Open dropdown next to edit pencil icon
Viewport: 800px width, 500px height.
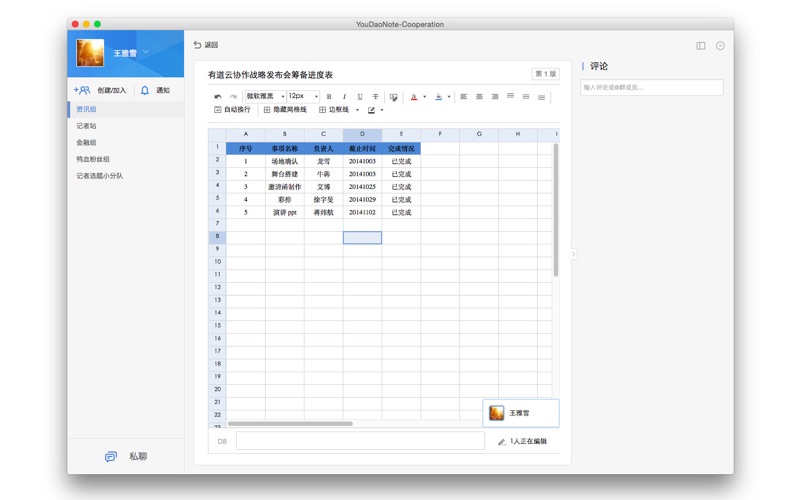point(382,110)
